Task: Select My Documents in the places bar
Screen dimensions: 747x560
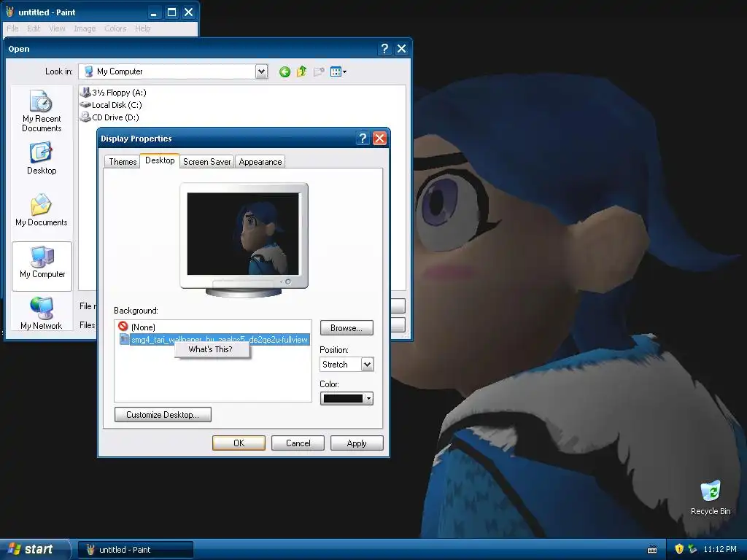Action: pos(42,210)
